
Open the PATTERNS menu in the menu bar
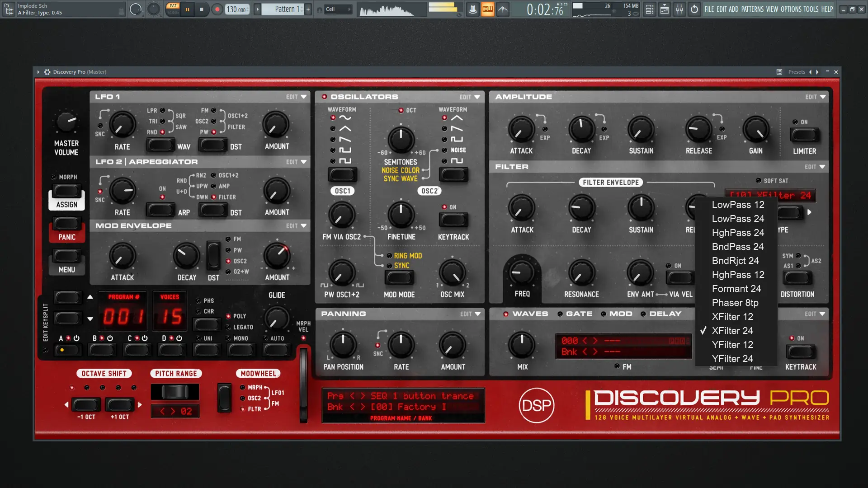(752, 9)
